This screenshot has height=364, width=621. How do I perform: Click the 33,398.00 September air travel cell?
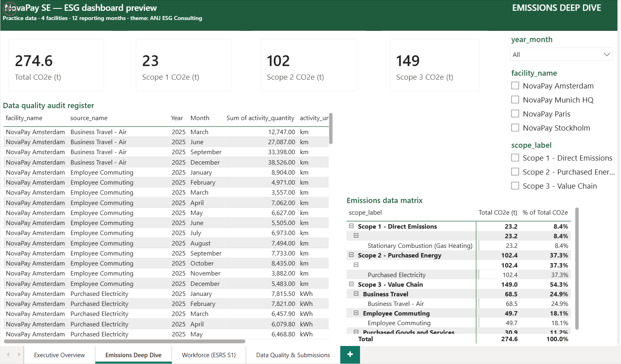281,152
